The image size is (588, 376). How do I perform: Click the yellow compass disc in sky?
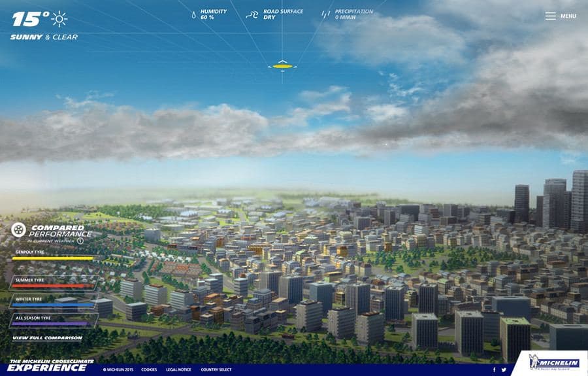pyautogui.click(x=282, y=67)
